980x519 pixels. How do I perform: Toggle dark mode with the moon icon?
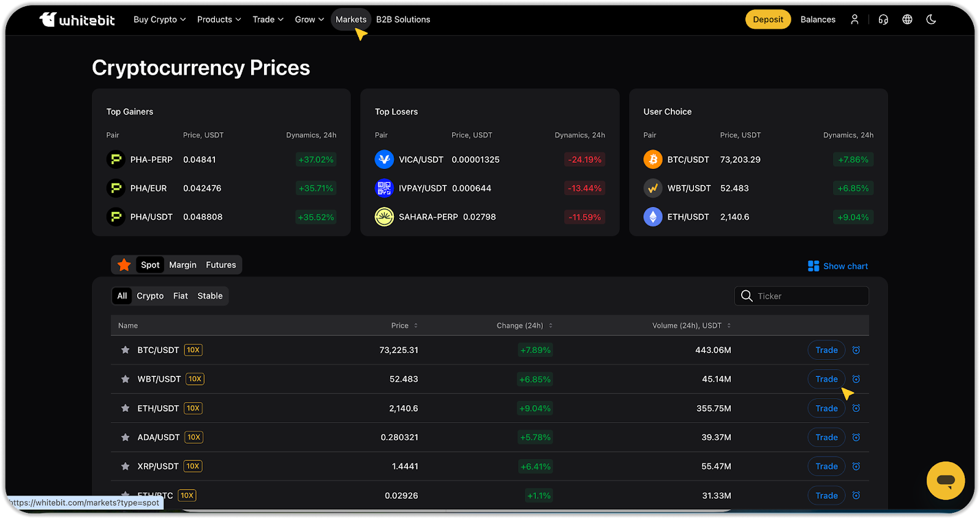pyautogui.click(x=931, y=20)
